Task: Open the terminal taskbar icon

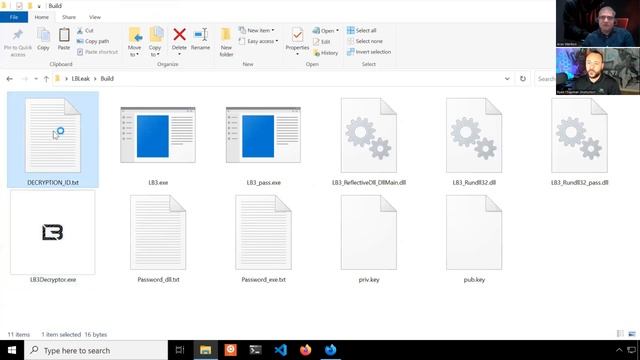Action: click(x=256, y=350)
